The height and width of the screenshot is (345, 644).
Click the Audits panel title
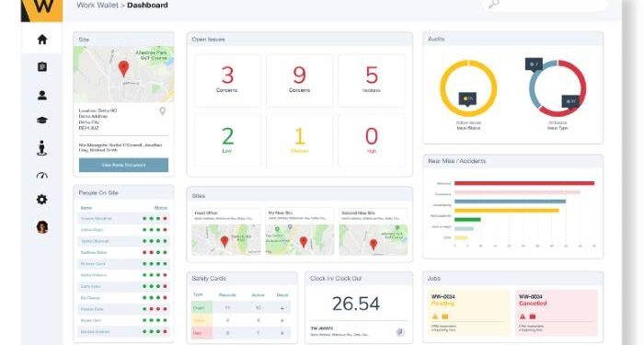coord(436,39)
